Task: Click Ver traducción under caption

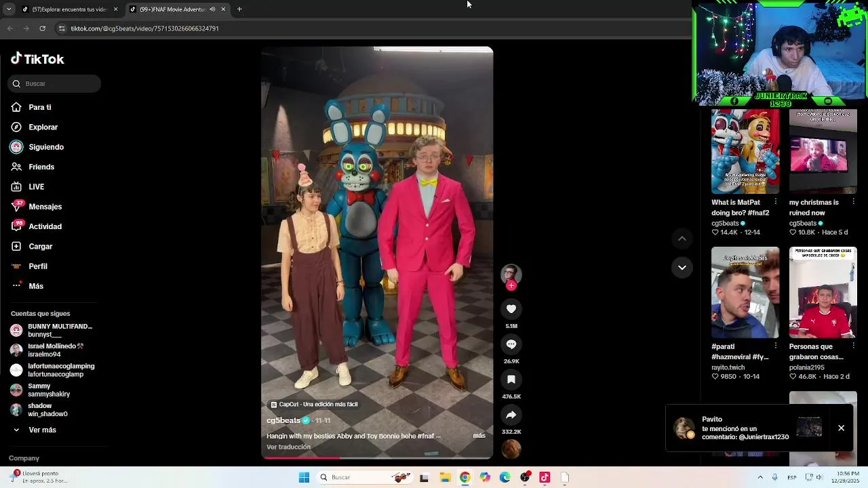Action: (288, 447)
